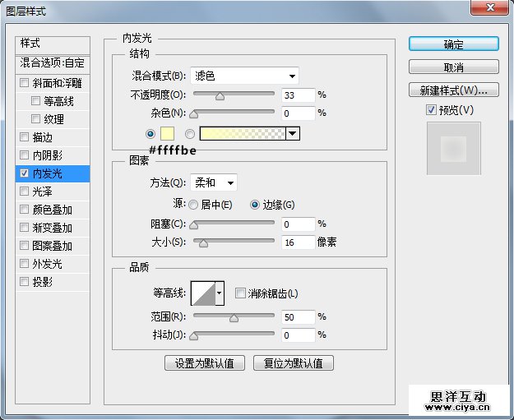Open the 混合选项:自定 entry
This screenshot has width=514, height=420.
click(53, 63)
